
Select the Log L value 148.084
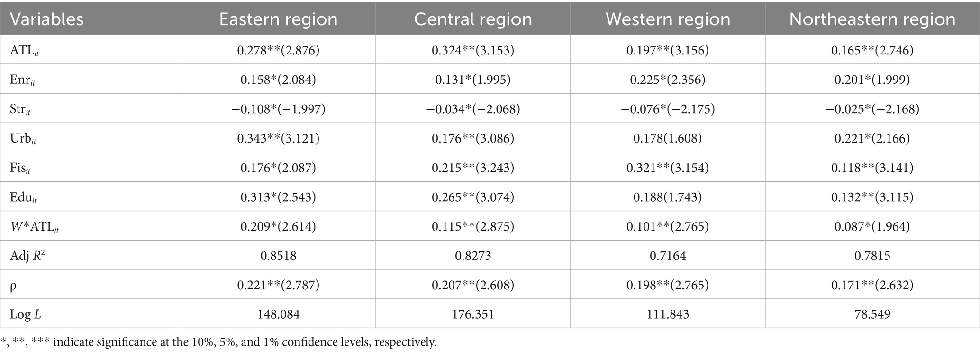tap(278, 314)
